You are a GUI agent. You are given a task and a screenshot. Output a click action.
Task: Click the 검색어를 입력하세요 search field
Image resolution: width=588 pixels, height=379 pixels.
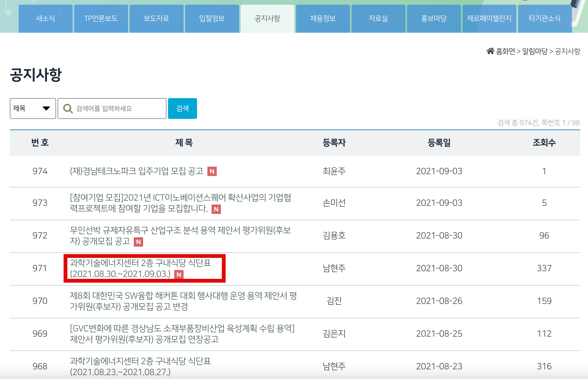coord(117,109)
